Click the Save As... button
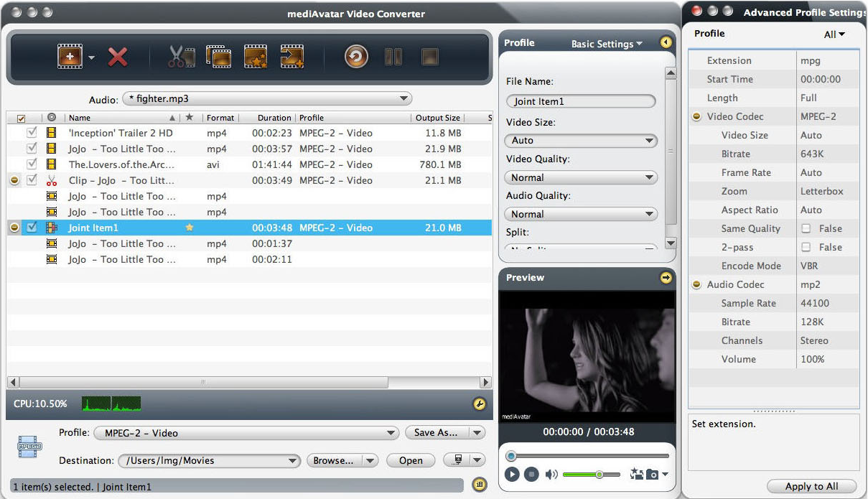The width and height of the screenshot is (868, 499). 437,433
